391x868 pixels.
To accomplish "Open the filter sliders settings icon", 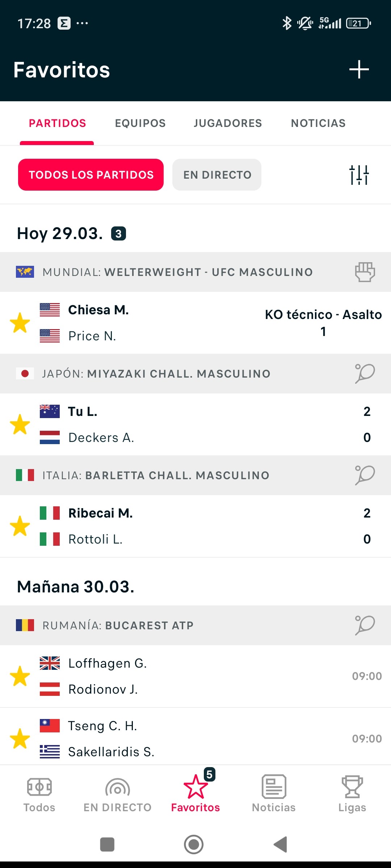I will point(359,175).
